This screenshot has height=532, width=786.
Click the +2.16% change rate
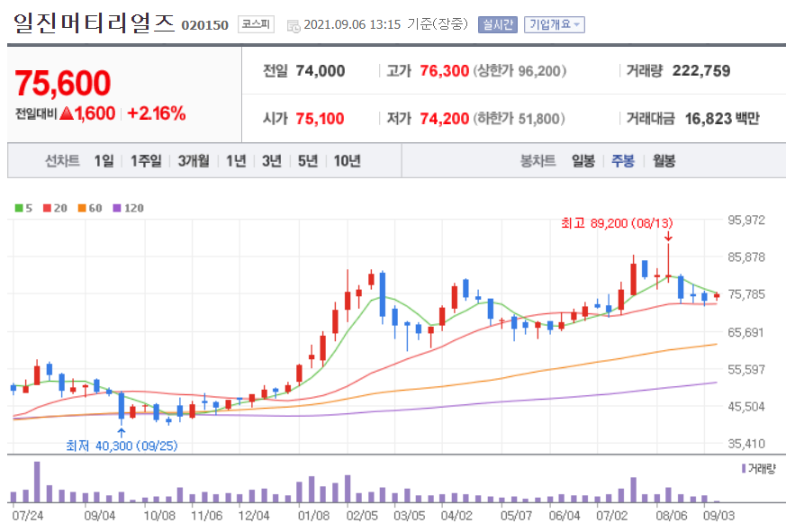157,113
